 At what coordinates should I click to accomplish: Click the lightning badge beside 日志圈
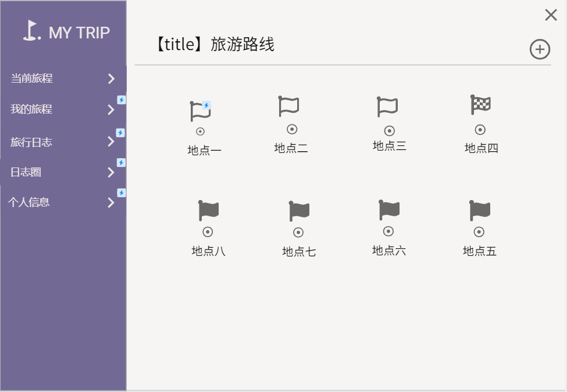coord(121,163)
